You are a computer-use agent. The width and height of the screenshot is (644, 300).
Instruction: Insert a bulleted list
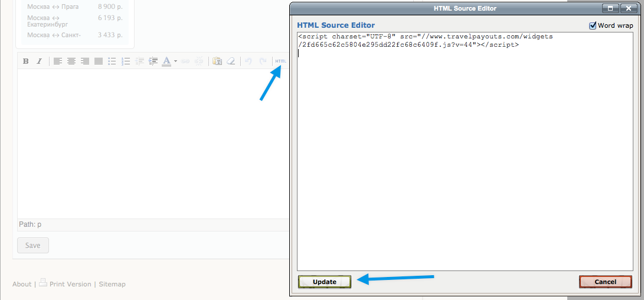tap(112, 61)
